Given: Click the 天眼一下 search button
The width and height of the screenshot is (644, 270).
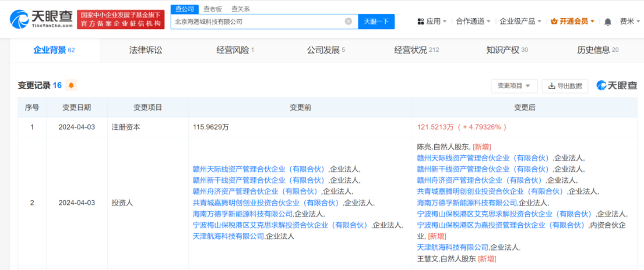Looking at the screenshot, I should click(x=376, y=22).
